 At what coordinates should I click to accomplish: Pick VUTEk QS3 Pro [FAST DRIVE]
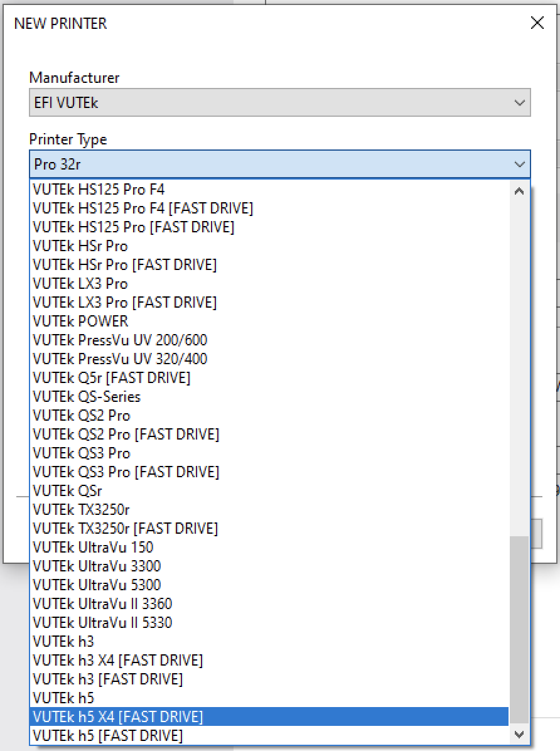coord(270,472)
